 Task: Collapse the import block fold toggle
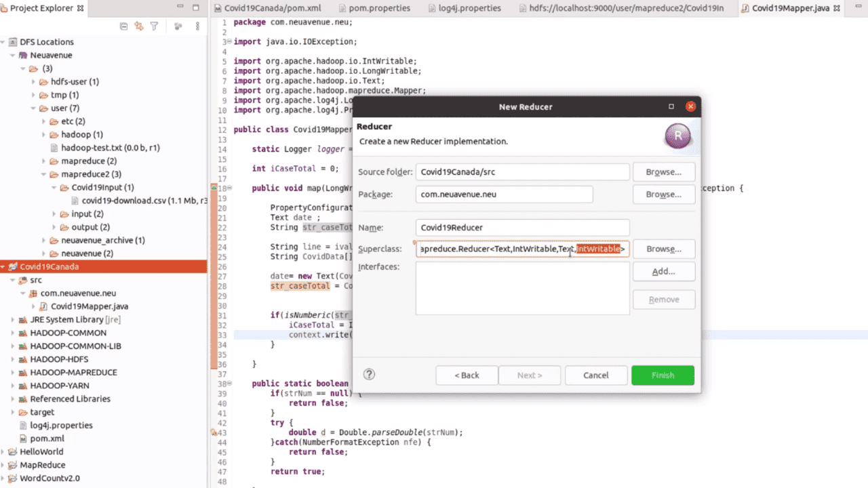pyautogui.click(x=229, y=42)
